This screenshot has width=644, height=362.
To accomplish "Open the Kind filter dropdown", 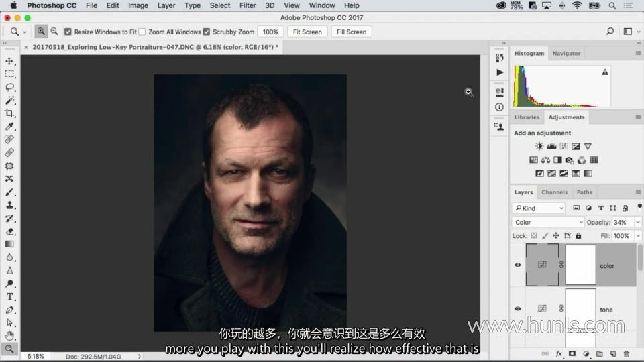I will (x=539, y=208).
